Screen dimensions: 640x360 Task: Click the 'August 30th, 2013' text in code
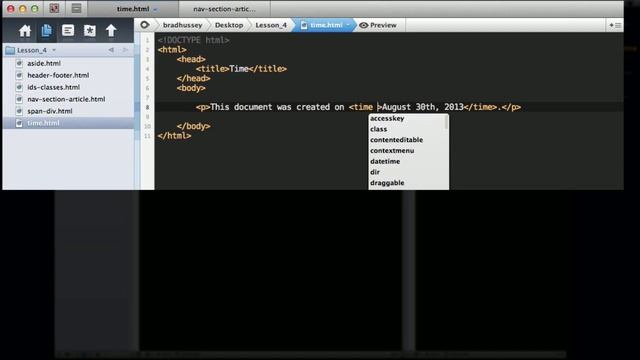tap(423, 107)
